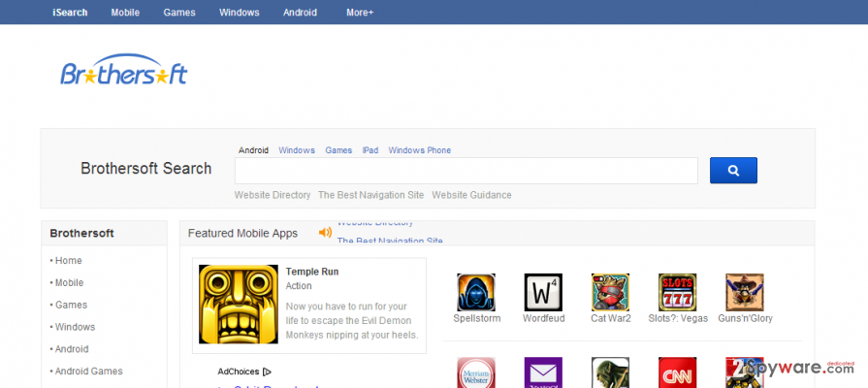Viewport: 868px width, 388px height.
Task: Select the iPad search tab
Action: 370,150
